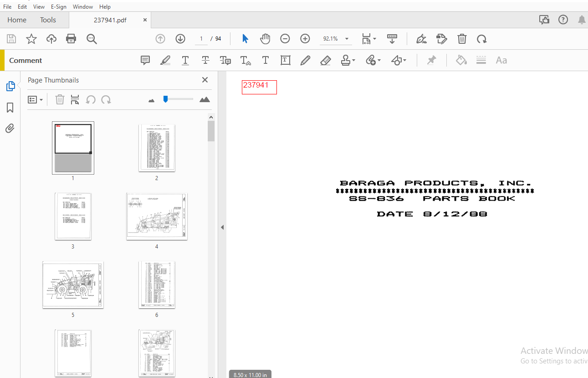
Task: Select page 4 thumbnail
Action: click(x=157, y=217)
